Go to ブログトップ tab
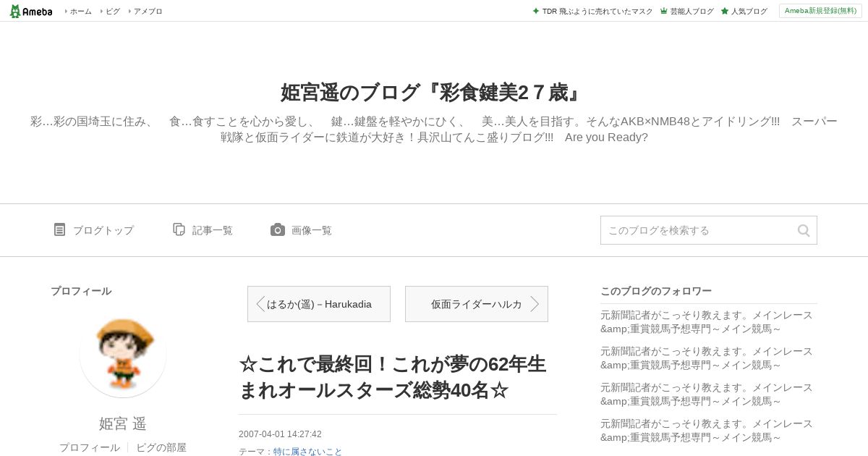The height and width of the screenshot is (456, 868). coord(94,230)
